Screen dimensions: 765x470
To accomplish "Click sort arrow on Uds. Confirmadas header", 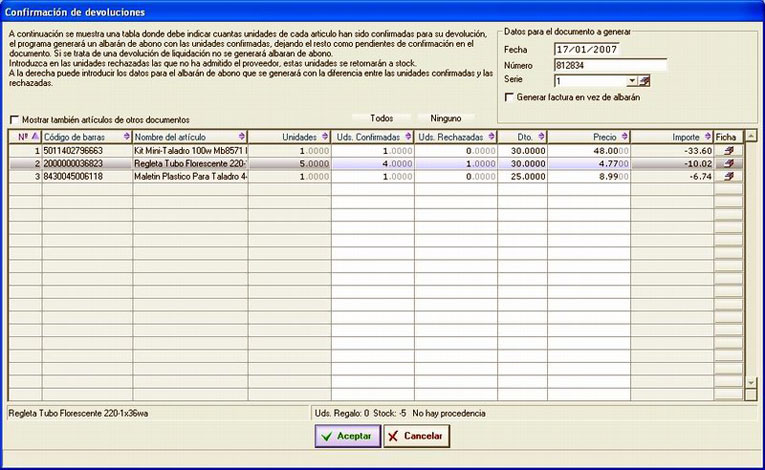I will tap(408, 137).
